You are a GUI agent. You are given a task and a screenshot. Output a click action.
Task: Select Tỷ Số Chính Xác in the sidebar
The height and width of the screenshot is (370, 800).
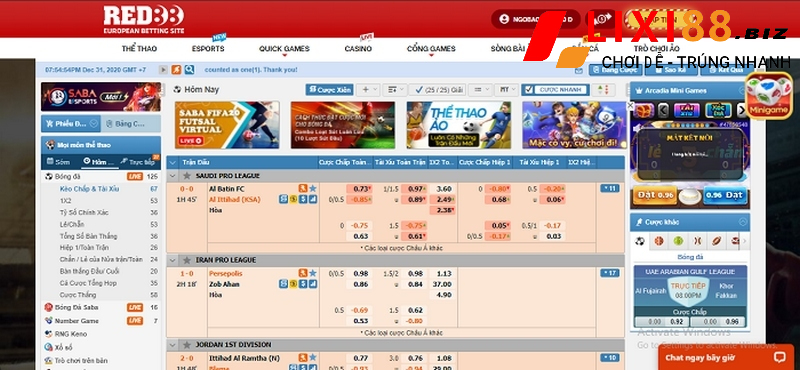pyautogui.click(x=84, y=212)
